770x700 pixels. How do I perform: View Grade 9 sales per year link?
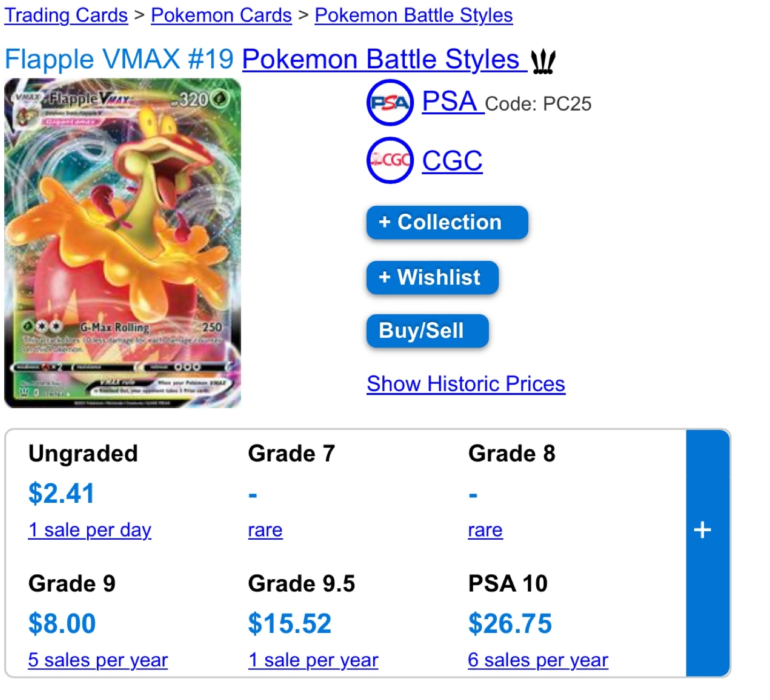point(98,660)
